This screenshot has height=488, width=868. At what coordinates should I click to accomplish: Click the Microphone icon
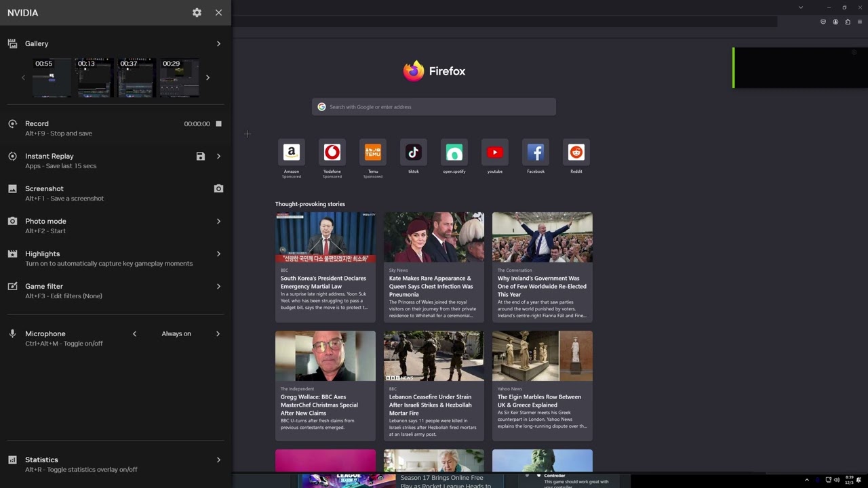coord(12,333)
